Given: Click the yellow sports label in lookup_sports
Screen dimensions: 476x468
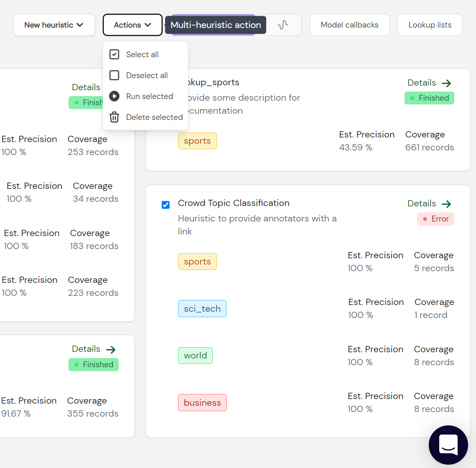Looking at the screenshot, I should (x=197, y=141).
